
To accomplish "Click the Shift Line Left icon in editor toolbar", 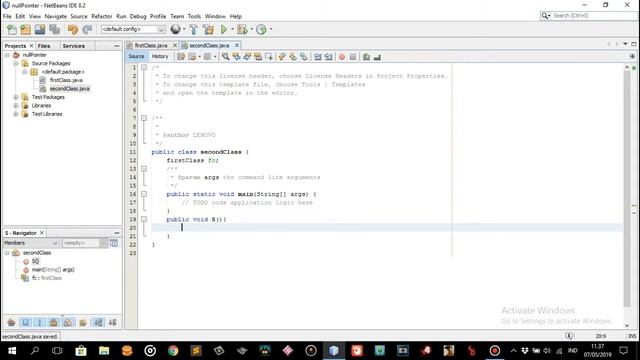I will click(x=318, y=57).
